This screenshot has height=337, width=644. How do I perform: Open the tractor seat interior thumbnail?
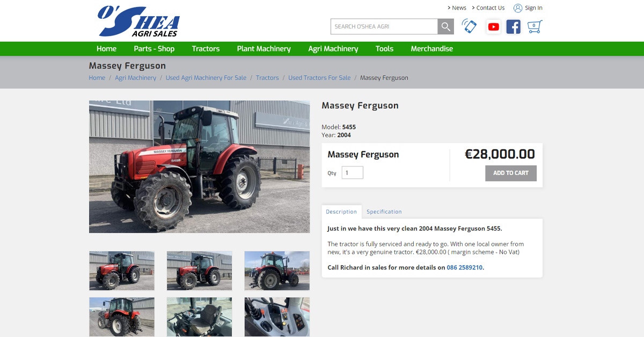199,317
